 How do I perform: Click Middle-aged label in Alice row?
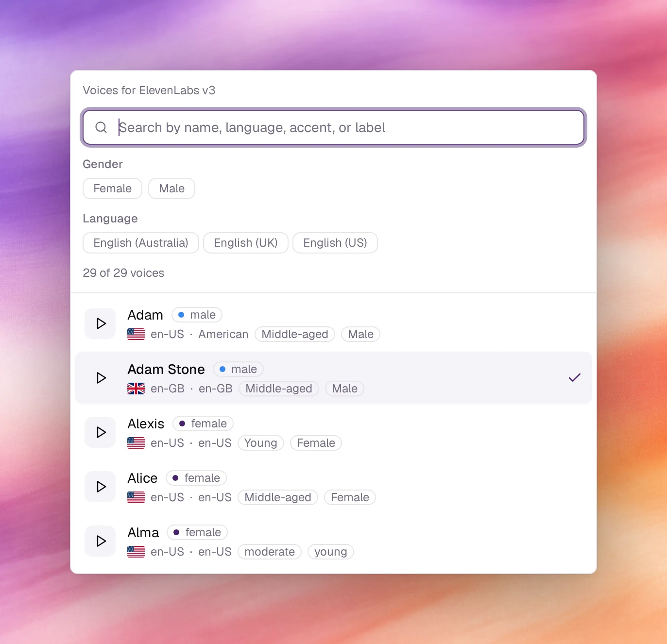(x=278, y=497)
